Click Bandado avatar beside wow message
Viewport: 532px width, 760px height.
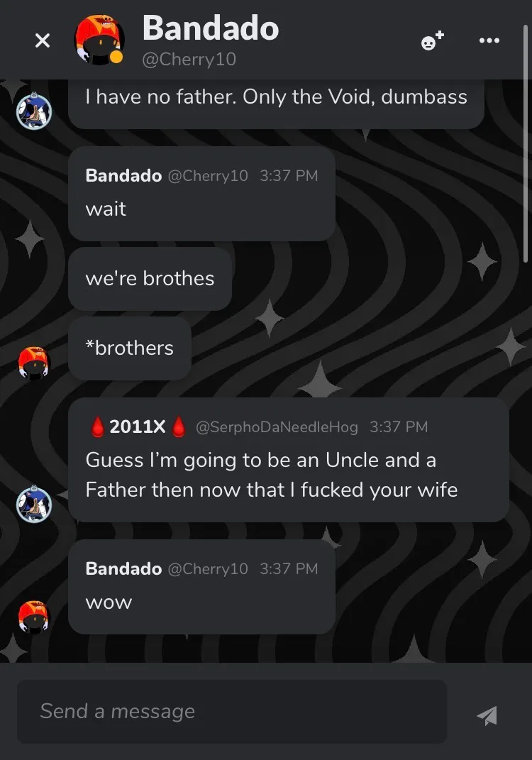pos(33,617)
